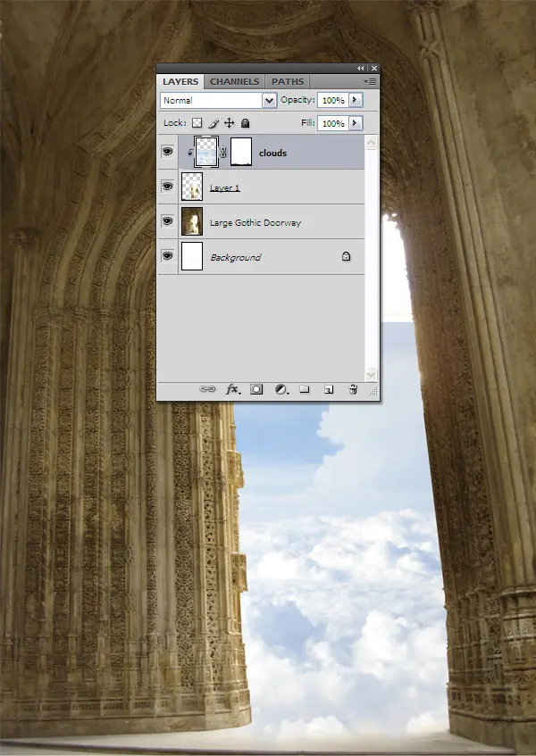Lock transparent pixels

click(x=197, y=123)
